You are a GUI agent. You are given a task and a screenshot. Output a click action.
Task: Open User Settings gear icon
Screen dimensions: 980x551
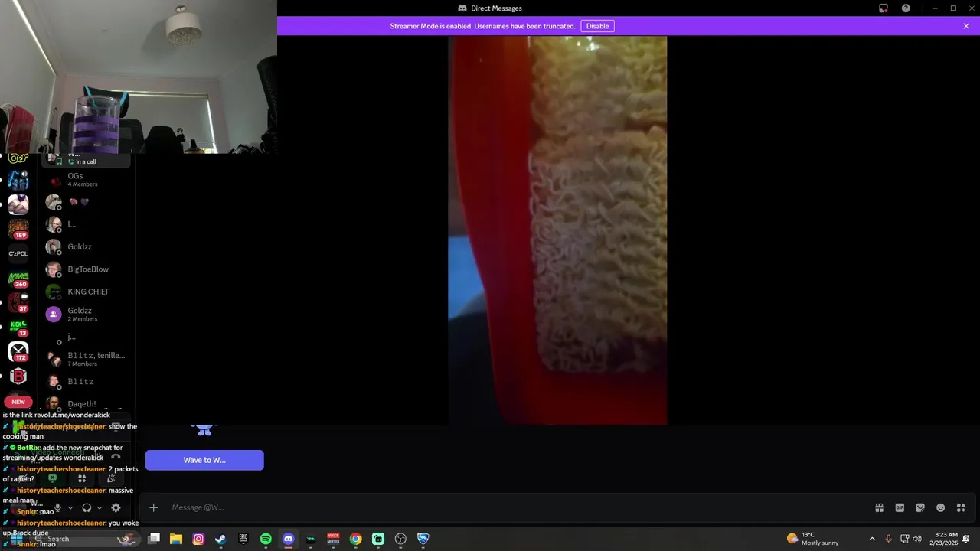116,507
